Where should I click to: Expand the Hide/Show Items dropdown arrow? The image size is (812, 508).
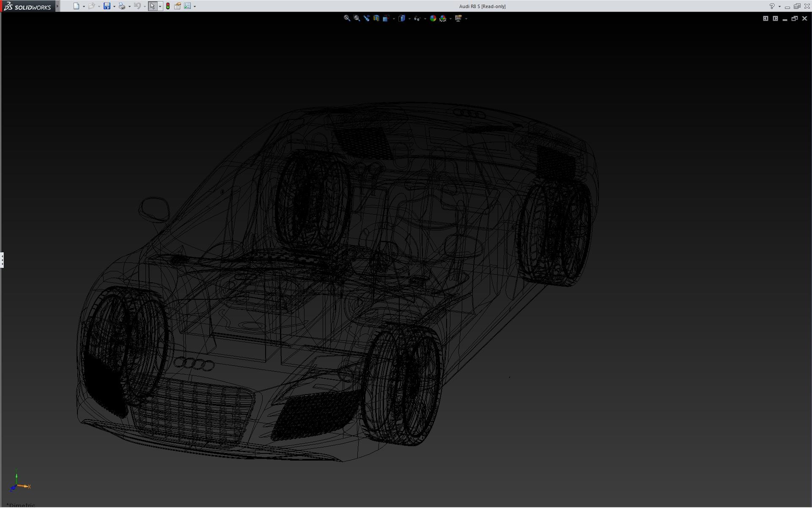(425, 19)
